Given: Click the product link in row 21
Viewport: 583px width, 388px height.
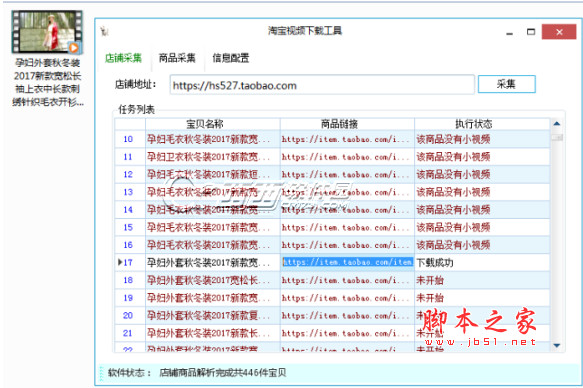Looking at the screenshot, I should tap(347, 333).
